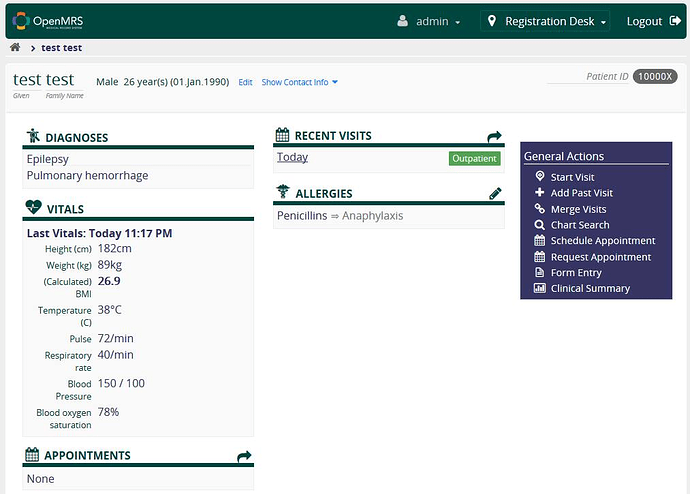Click the Appointments calendar icon
Viewport: 690px width, 494px height.
pyautogui.click(x=32, y=454)
